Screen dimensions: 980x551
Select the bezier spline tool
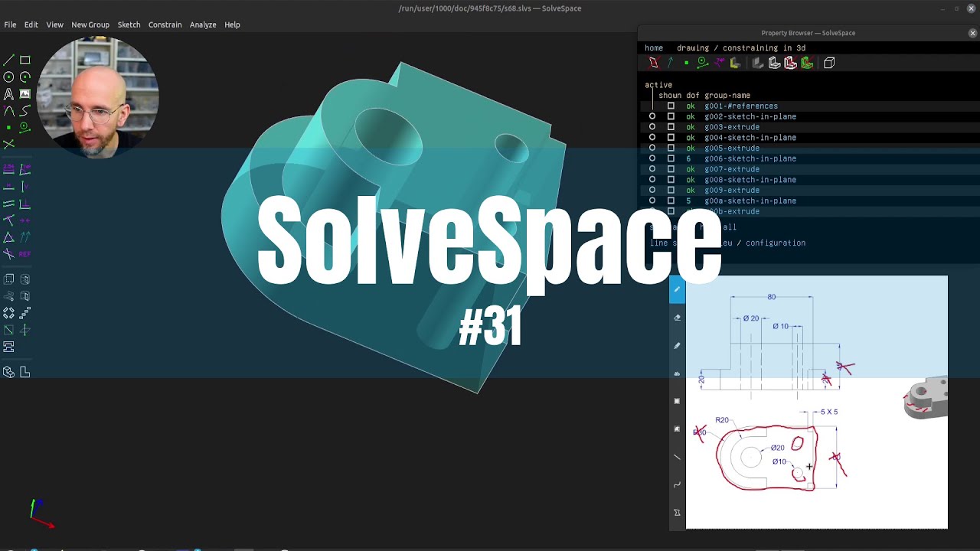[25, 111]
